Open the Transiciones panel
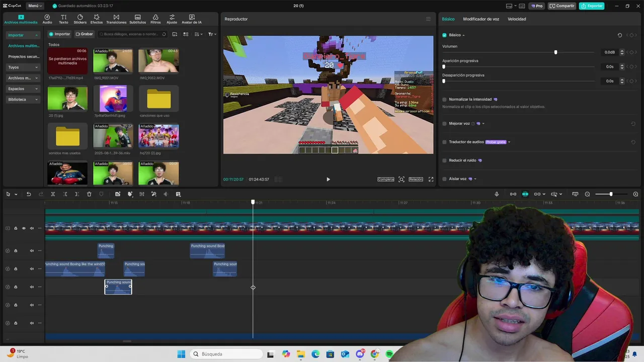 (116, 19)
